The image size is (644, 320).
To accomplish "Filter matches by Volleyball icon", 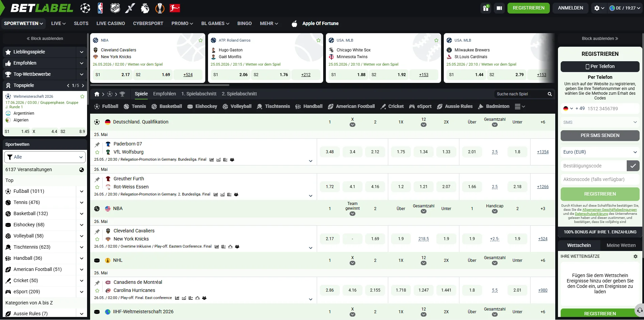I will [225, 107].
